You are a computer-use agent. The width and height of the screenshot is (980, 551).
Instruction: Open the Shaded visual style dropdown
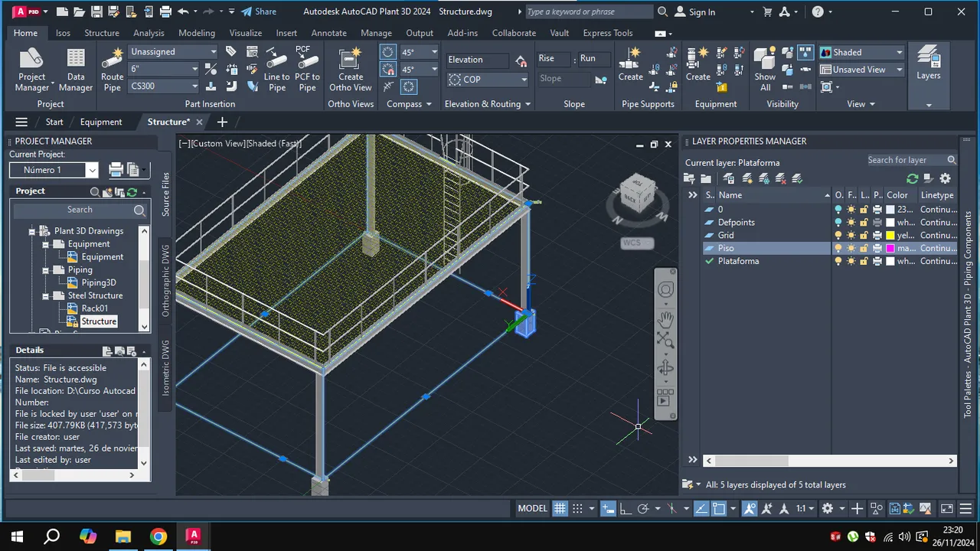[862, 52]
